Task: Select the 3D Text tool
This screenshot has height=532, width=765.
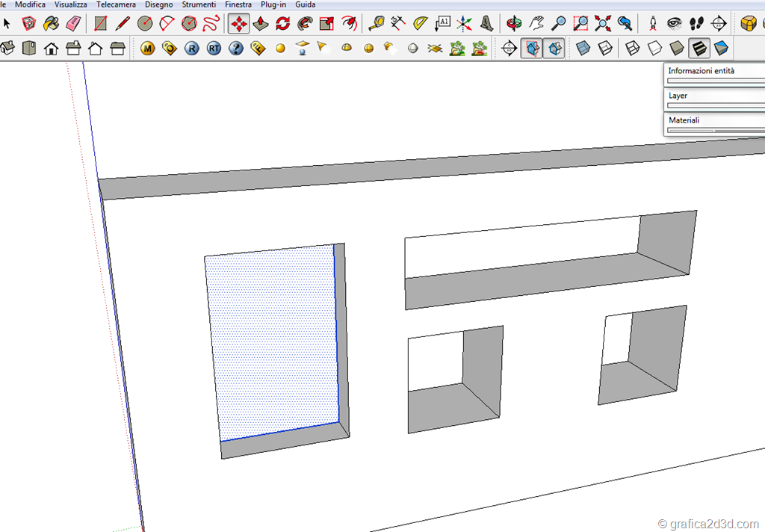Action: (486, 24)
